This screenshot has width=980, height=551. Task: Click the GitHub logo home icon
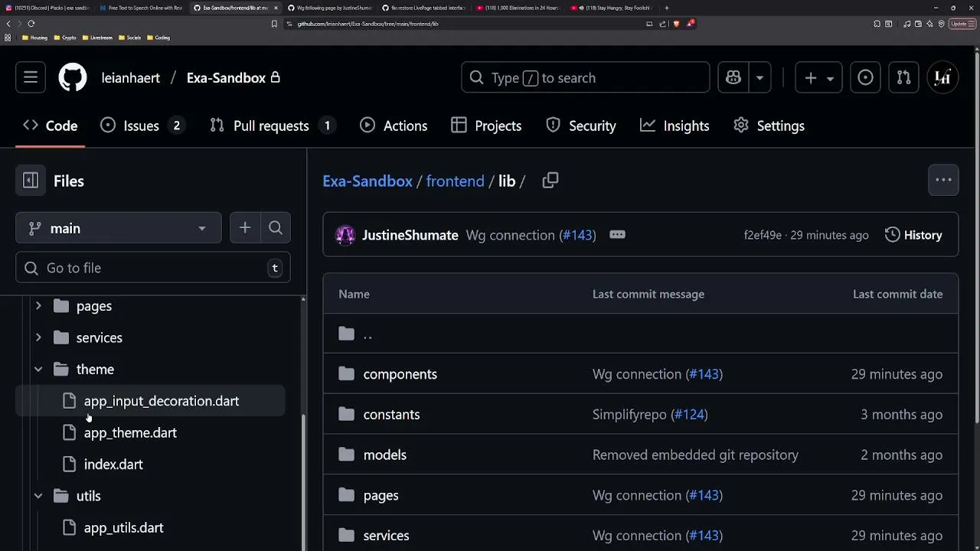pos(73,78)
